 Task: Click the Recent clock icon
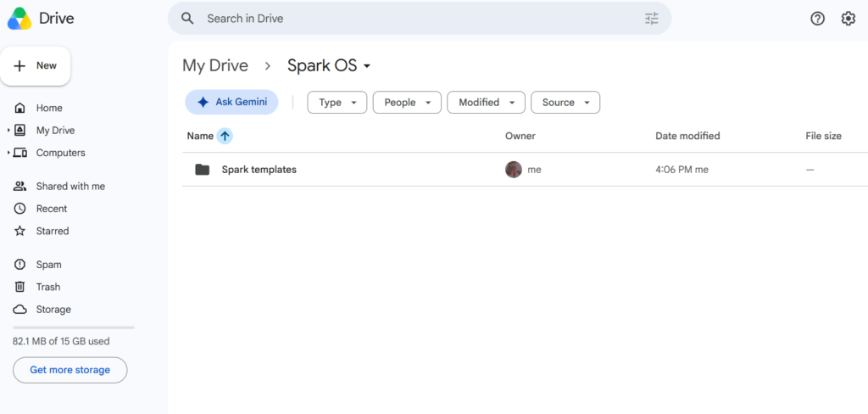(20, 209)
